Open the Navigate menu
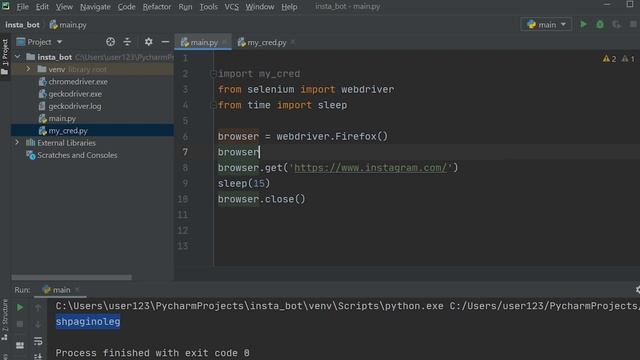 95,7
